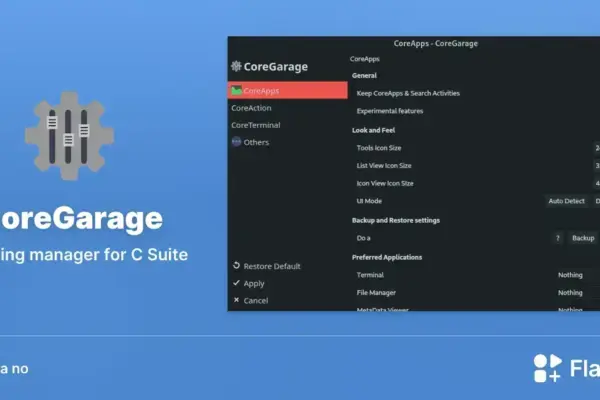
Task: Click the 'Backup and Restore settings' heading
Action: coord(396,220)
